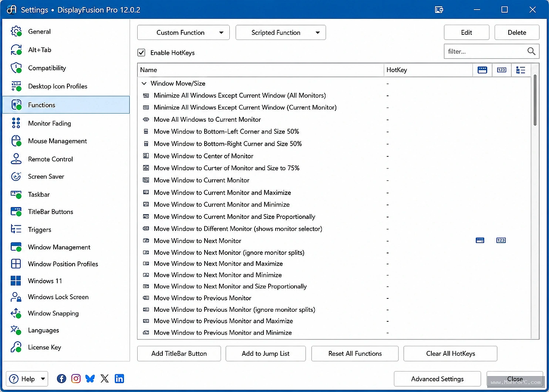Click TitleBar icon on Move Window to Next Monitor row
The image size is (549, 392).
click(480, 240)
